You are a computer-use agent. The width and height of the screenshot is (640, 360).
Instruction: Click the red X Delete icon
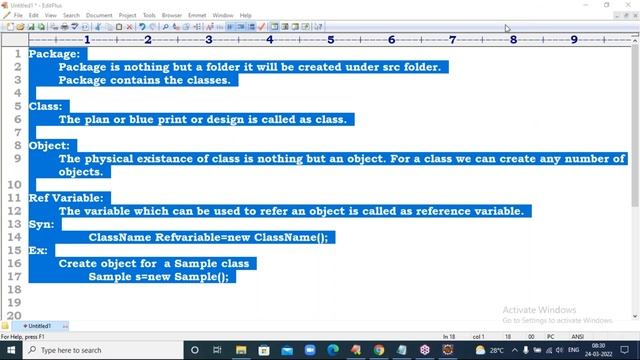[x=129, y=27]
